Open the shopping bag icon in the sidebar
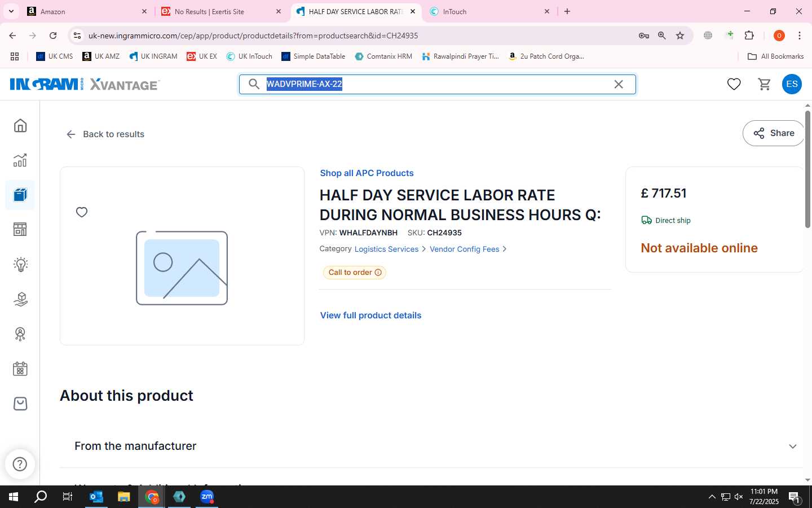 (20, 404)
